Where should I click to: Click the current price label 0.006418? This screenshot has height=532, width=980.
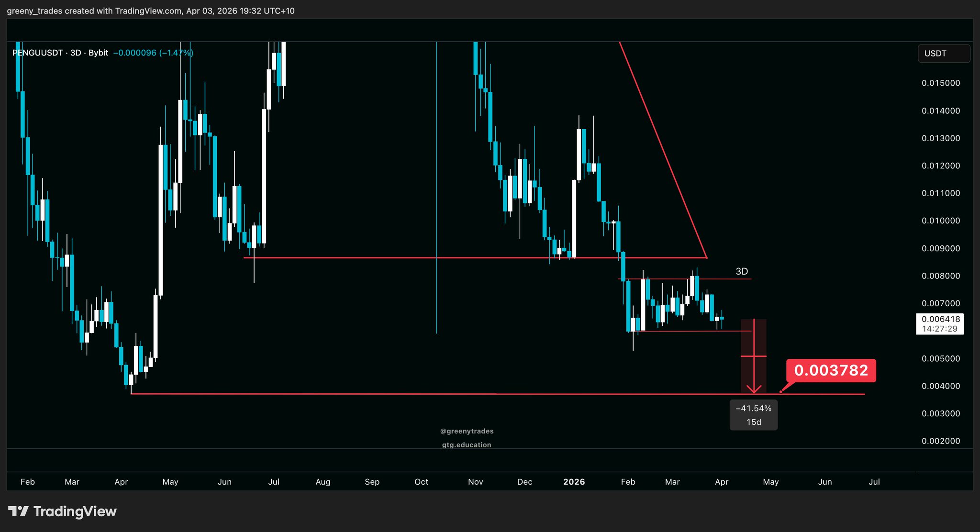pyautogui.click(x=940, y=319)
